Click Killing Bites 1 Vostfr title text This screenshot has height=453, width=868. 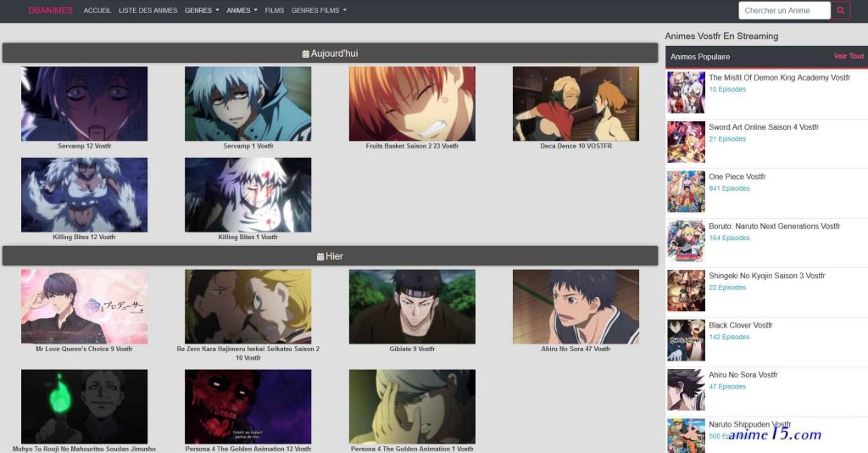tap(248, 237)
